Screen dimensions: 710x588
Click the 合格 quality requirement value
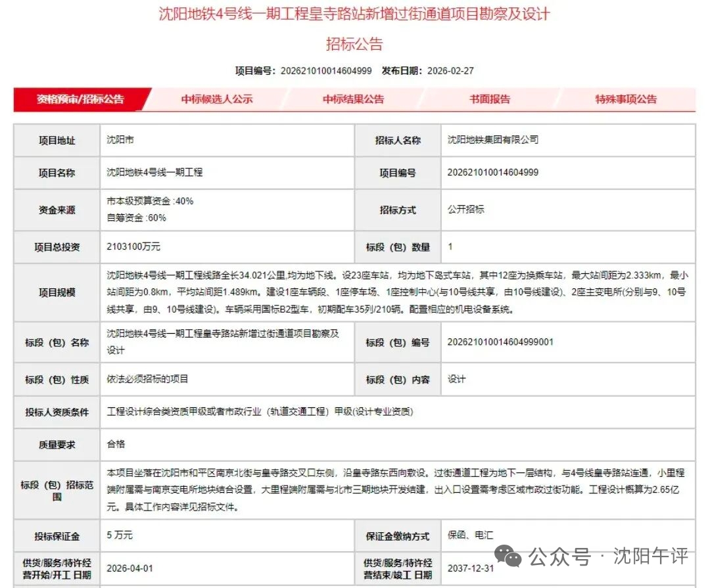116,444
